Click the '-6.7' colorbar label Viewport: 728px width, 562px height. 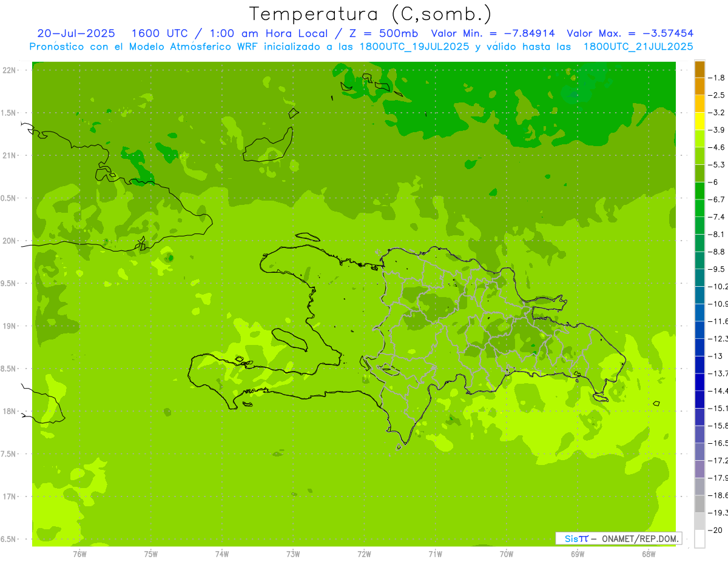pos(716,199)
